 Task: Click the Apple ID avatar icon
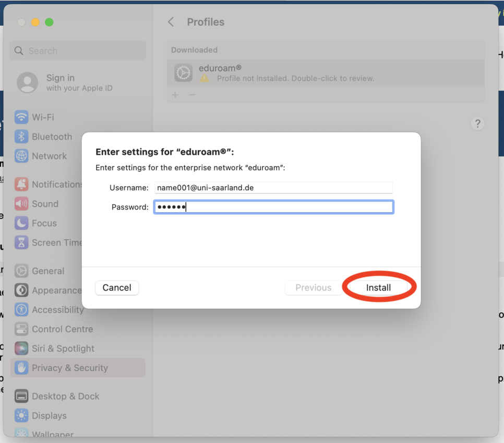[27, 82]
